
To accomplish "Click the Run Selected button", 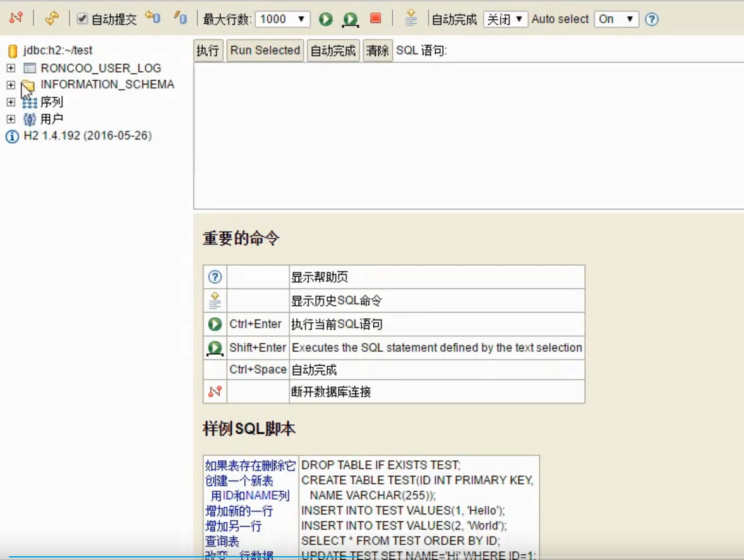I will (265, 51).
